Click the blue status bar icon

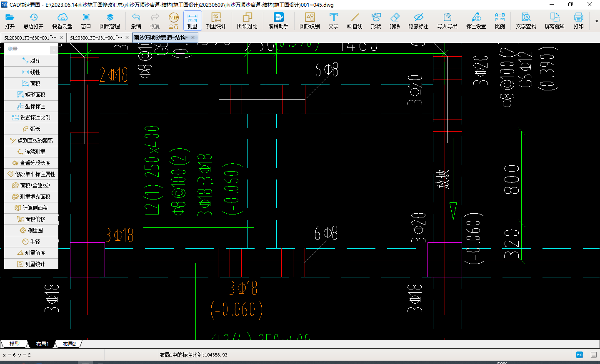[x=580, y=355]
